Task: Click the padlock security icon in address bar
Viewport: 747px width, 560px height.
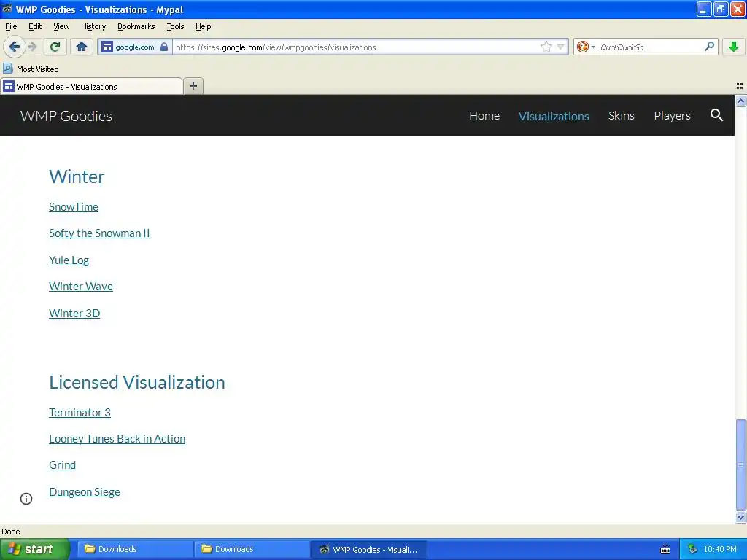Action: pos(164,47)
